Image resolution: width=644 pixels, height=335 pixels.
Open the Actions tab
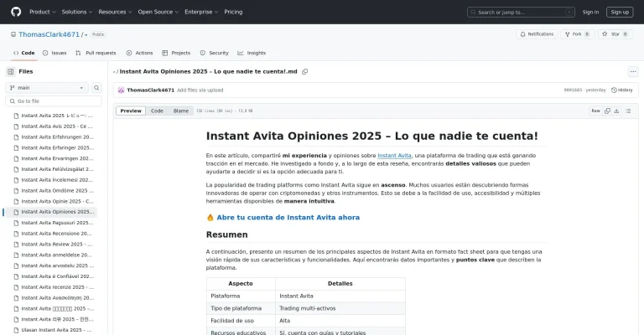(140, 53)
